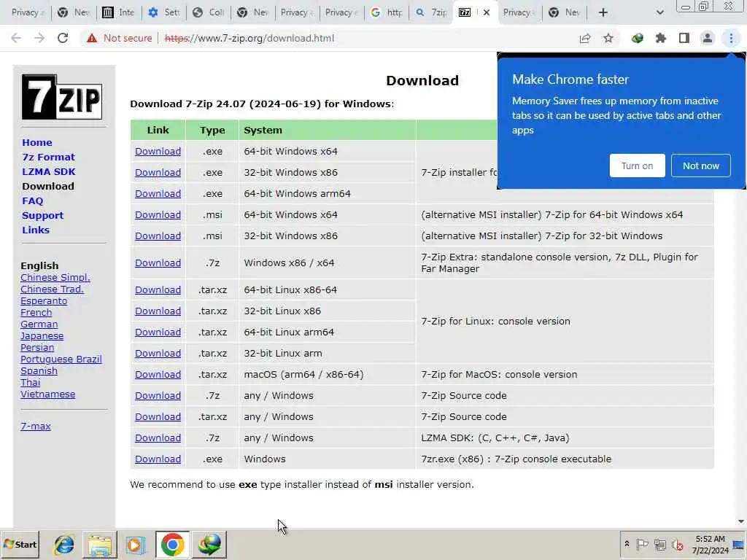Screen dimensions: 747x560
Task: Download .exe for 64-bit Windows arm64
Action: (158, 194)
